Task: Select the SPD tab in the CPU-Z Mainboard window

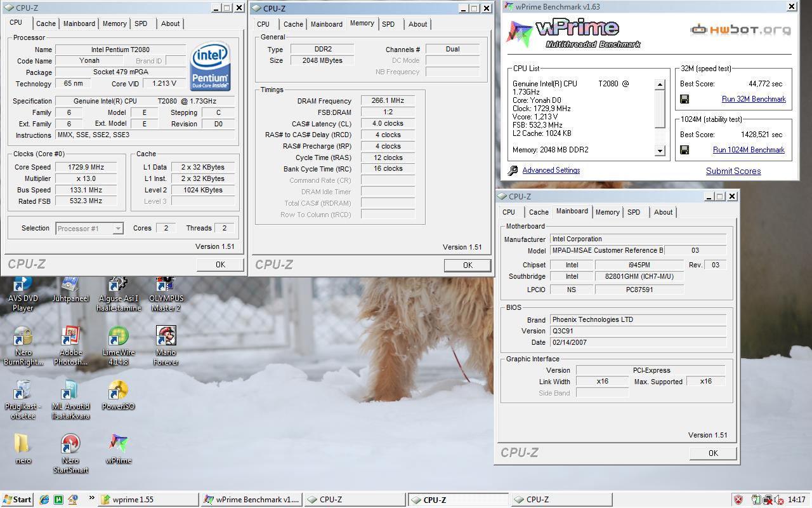Action: [634, 212]
